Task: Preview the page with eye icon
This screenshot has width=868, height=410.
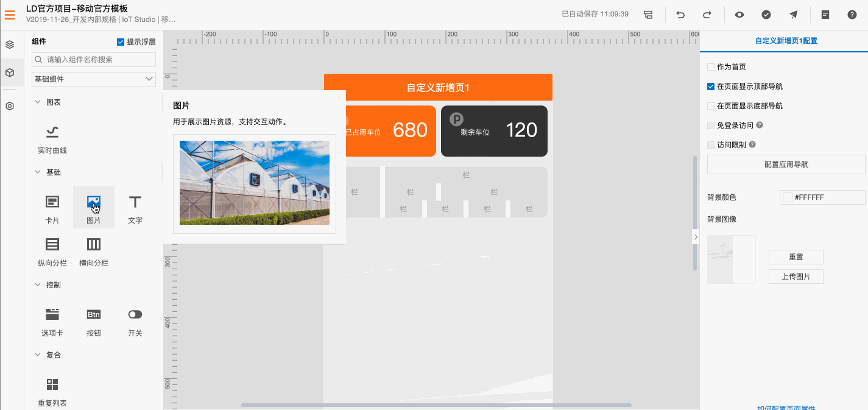Action: 739,14
